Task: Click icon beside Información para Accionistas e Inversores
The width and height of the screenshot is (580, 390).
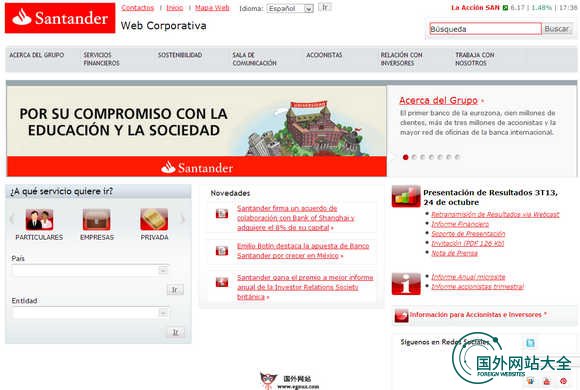Action: point(401,315)
